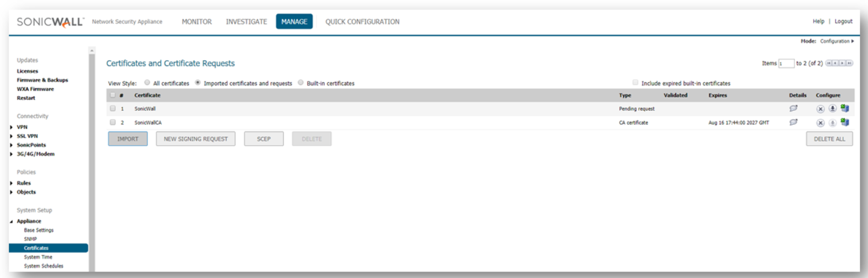Select All certificates view style

147,83
